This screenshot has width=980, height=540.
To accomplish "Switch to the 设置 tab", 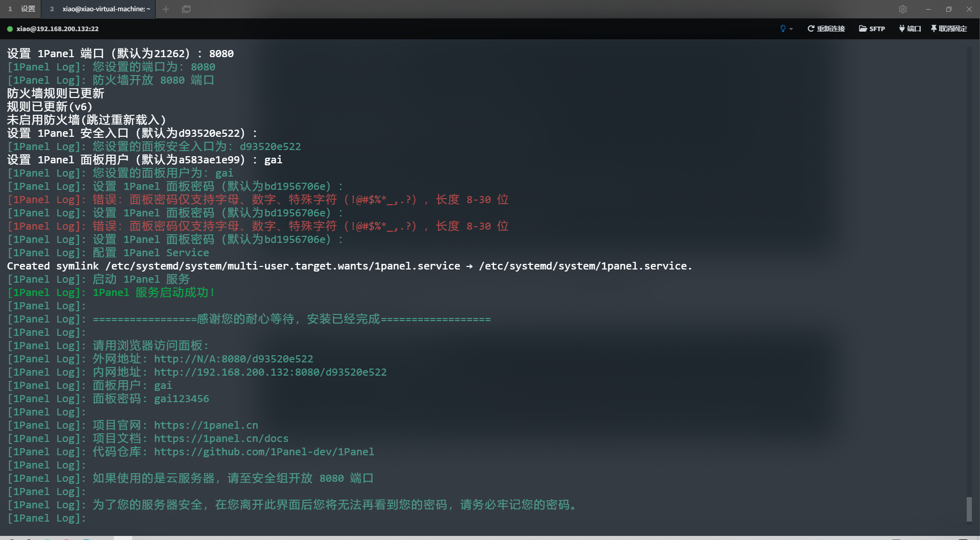I will coord(21,9).
